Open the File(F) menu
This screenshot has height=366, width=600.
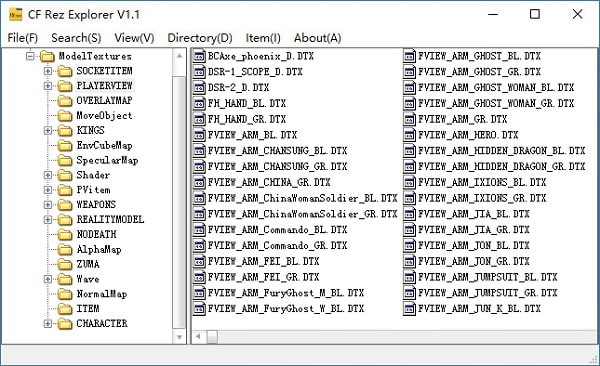tap(23, 38)
